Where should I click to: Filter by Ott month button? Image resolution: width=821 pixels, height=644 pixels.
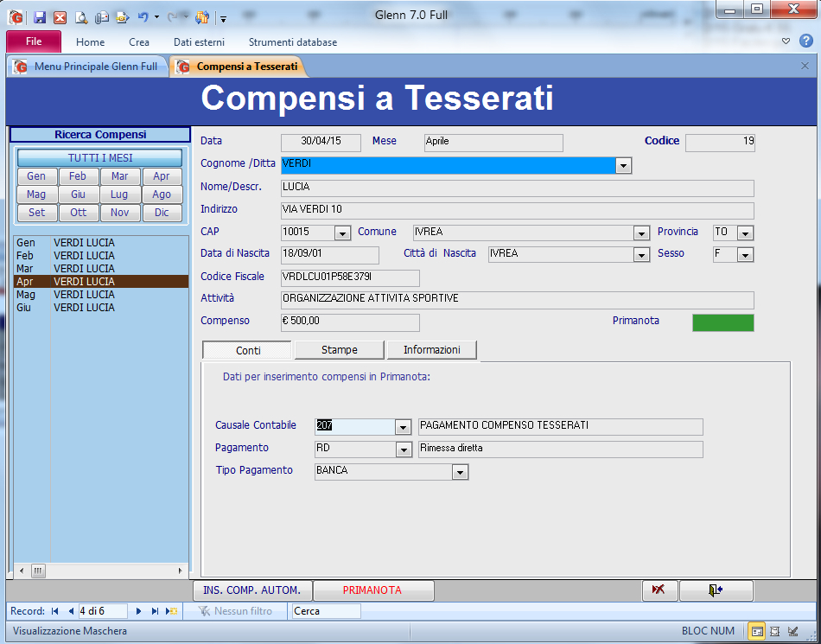tap(78, 213)
